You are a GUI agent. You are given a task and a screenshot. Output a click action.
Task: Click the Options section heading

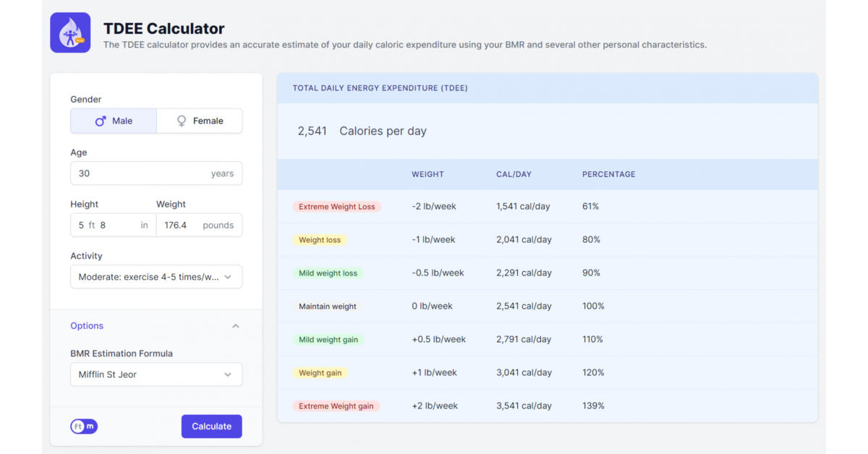(87, 326)
